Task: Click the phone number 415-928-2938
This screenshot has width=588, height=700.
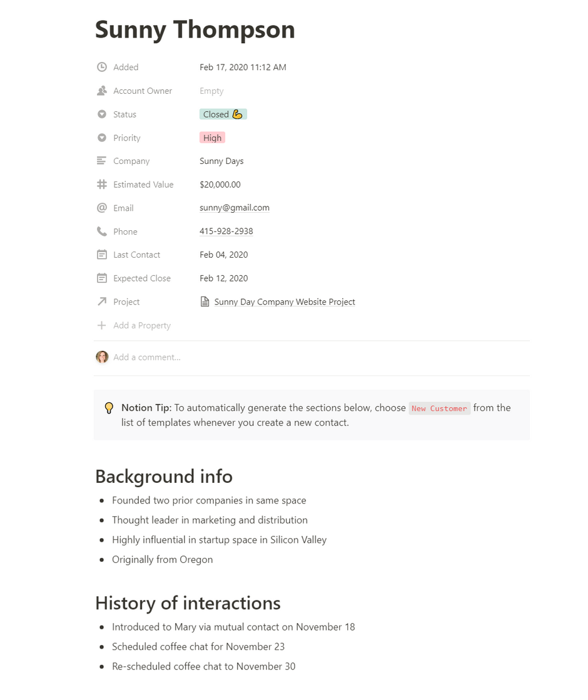Action: coord(226,231)
